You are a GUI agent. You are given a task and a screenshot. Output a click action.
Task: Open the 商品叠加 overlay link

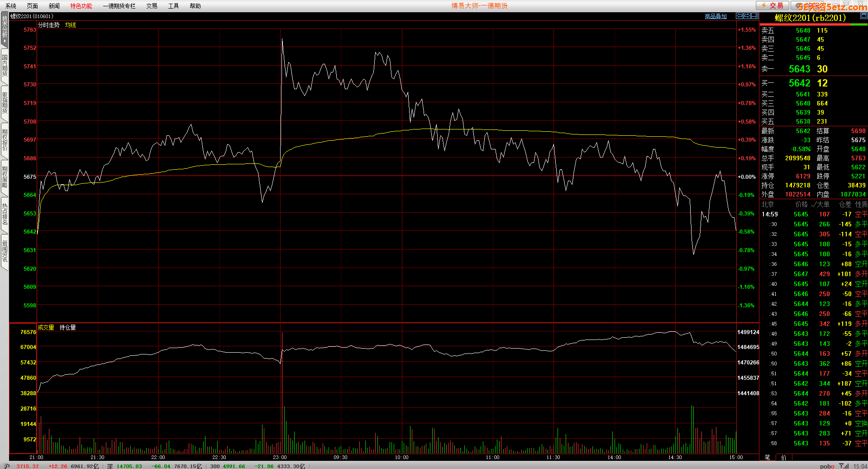pos(715,16)
